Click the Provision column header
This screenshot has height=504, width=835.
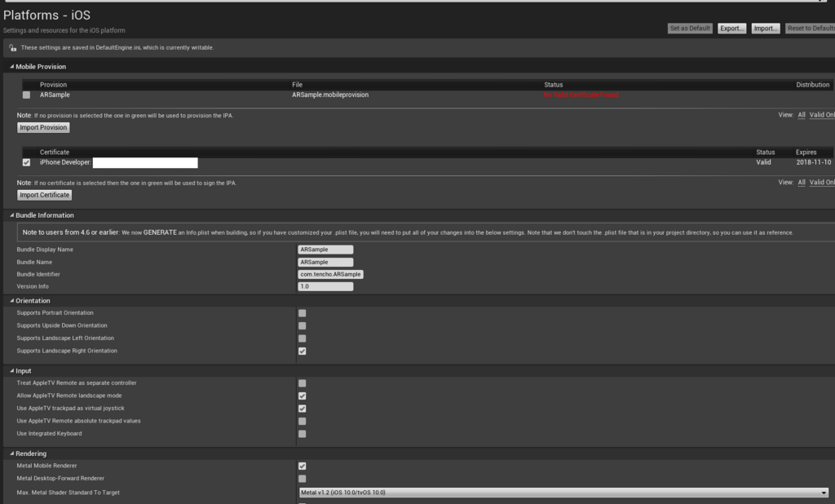pos(53,85)
